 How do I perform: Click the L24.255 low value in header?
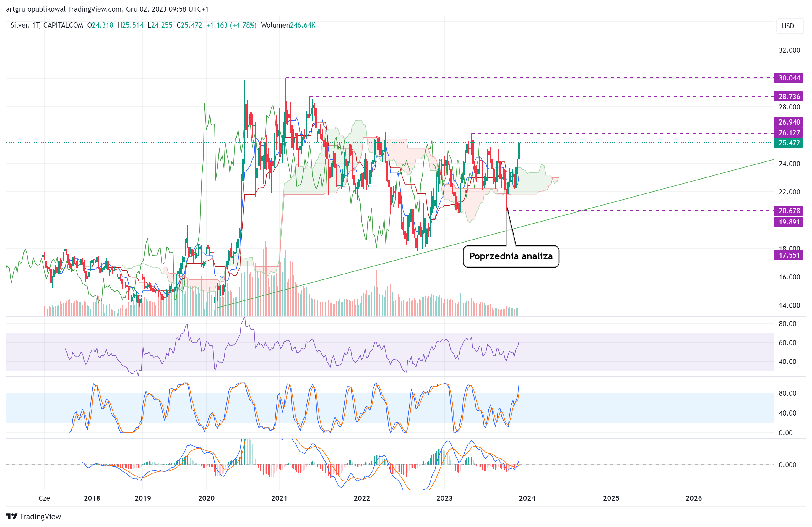coord(160,25)
